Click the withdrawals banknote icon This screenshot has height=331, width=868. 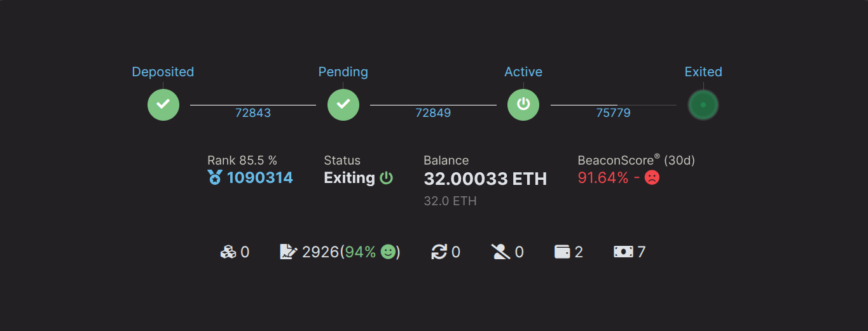(x=623, y=252)
